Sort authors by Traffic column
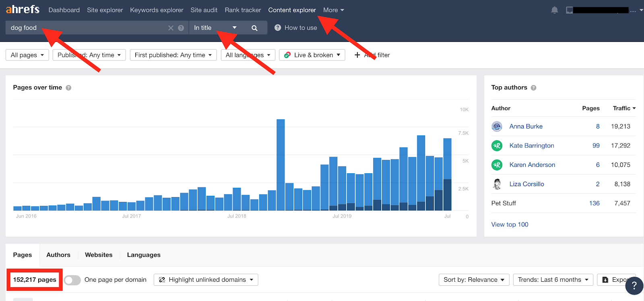644x301 pixels. [x=624, y=108]
